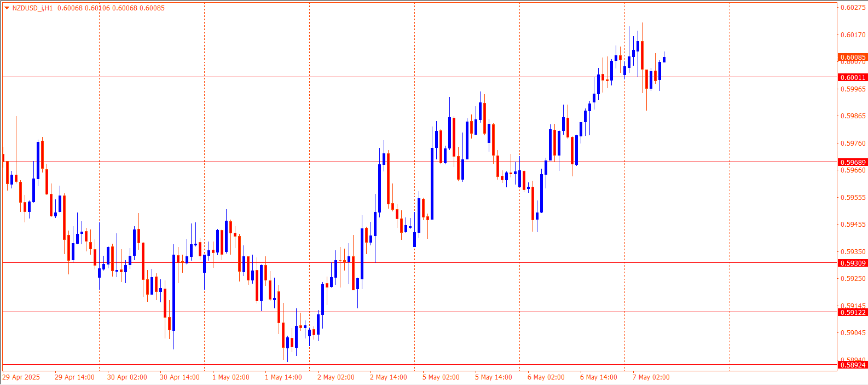868x385 pixels.
Task: Click the 30 Apr 14:00 time label
Action: 180,377
